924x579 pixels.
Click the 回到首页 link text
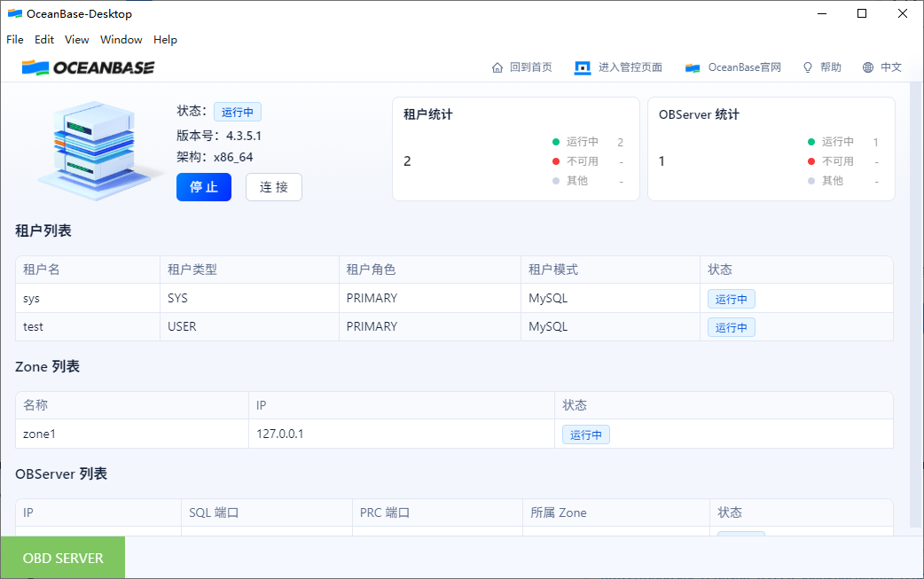(x=530, y=67)
